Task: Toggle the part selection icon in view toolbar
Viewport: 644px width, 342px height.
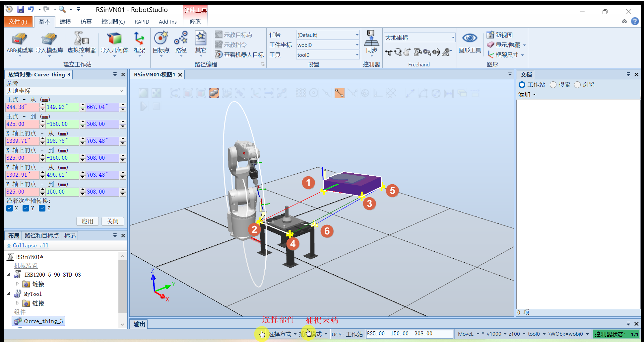Action: pyautogui.click(x=214, y=93)
